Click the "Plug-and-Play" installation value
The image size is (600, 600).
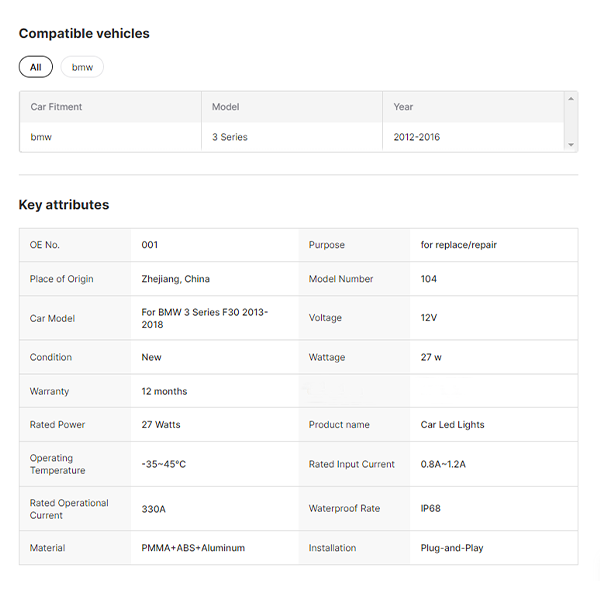pos(452,548)
